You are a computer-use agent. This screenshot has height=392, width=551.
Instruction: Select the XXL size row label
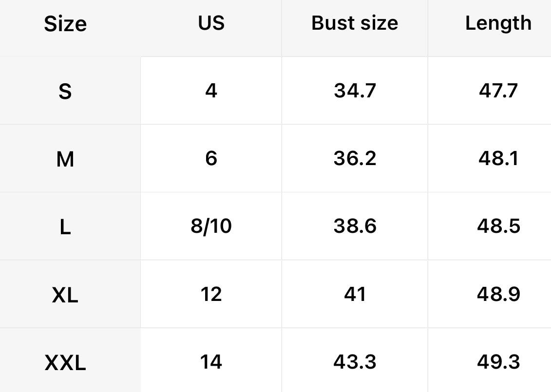click(x=65, y=362)
